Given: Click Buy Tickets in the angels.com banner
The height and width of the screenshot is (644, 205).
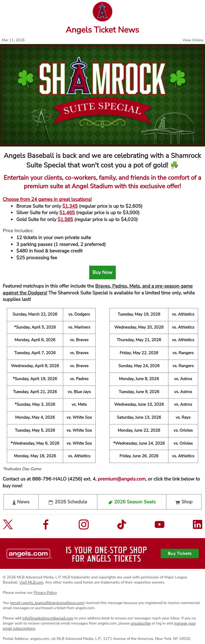Looking at the screenshot, I should 180,553.
